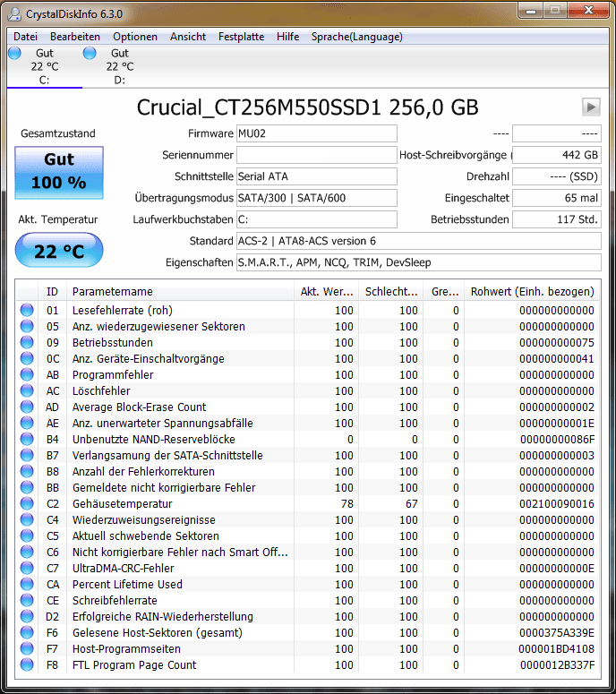This screenshot has width=616, height=694.
Task: Click the Gut 100 % health status button
Action: [x=59, y=173]
